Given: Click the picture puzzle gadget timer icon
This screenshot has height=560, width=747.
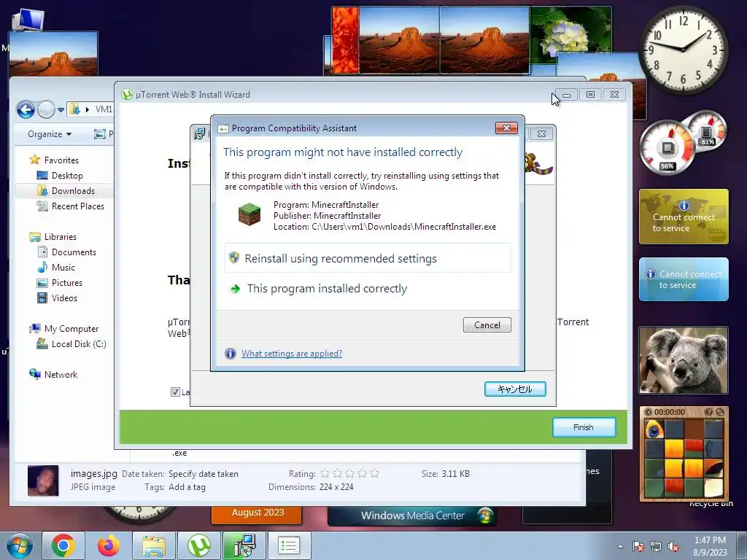Looking at the screenshot, I should point(648,412).
